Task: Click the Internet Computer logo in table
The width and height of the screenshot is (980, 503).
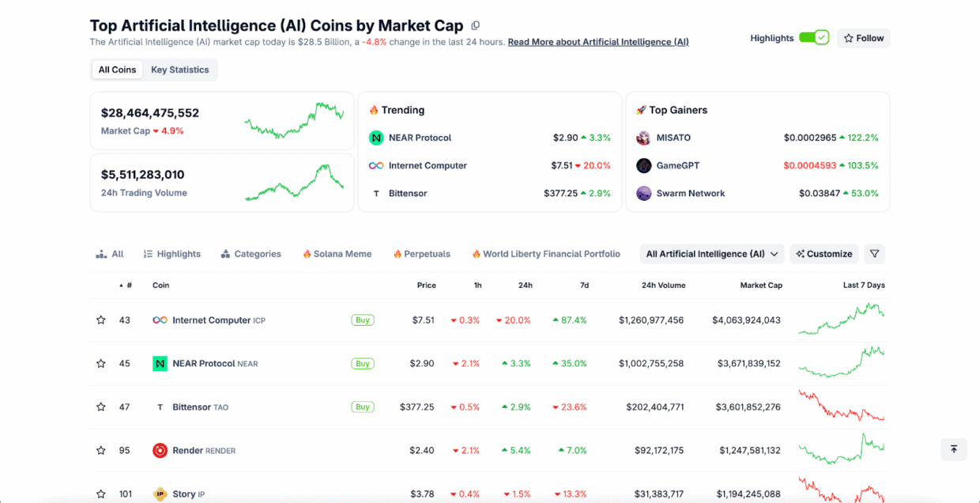Action: click(x=160, y=320)
